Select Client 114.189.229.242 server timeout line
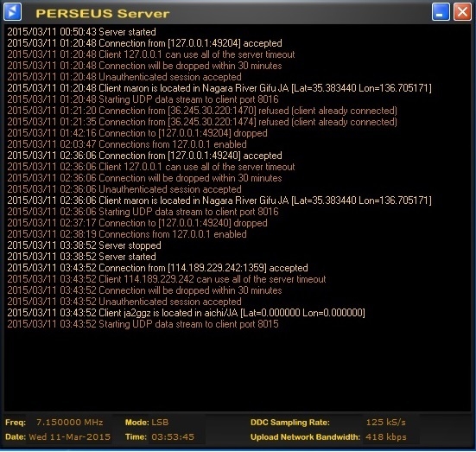The image size is (476, 452). [167, 279]
